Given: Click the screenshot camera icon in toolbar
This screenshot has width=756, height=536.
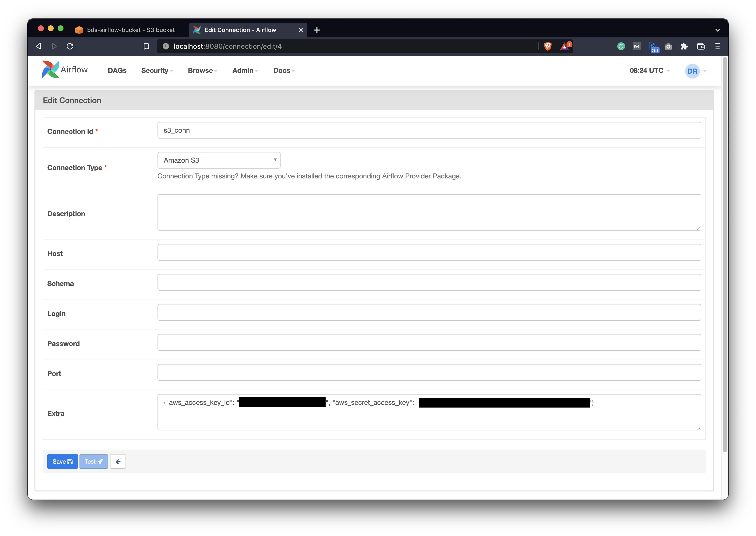Looking at the screenshot, I should 668,46.
